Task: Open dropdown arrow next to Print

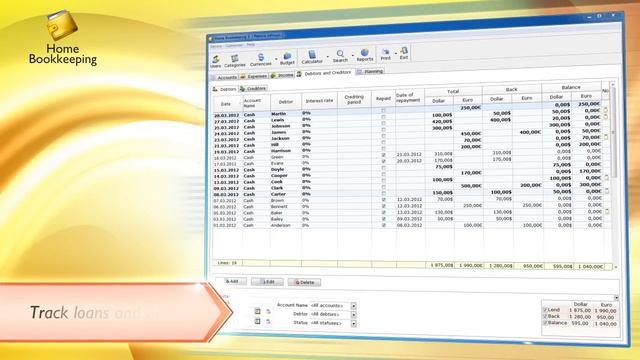Action: coord(395,54)
